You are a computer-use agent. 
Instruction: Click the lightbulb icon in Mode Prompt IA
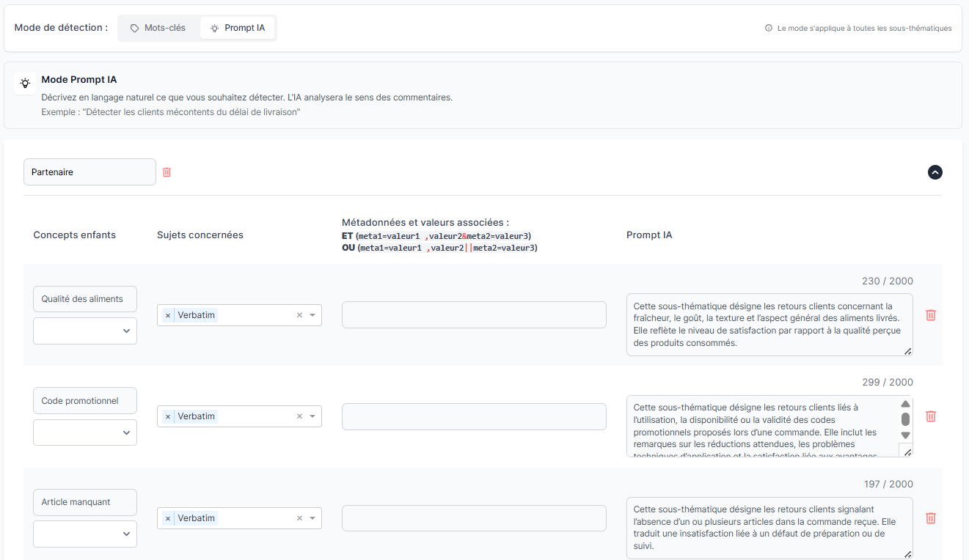25,84
